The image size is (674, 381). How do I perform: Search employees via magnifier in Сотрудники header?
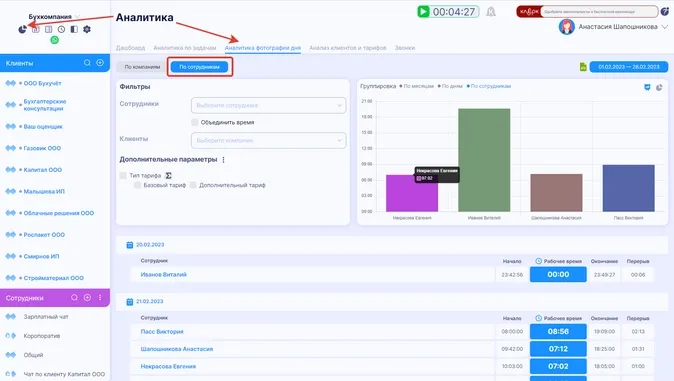pyautogui.click(x=74, y=298)
